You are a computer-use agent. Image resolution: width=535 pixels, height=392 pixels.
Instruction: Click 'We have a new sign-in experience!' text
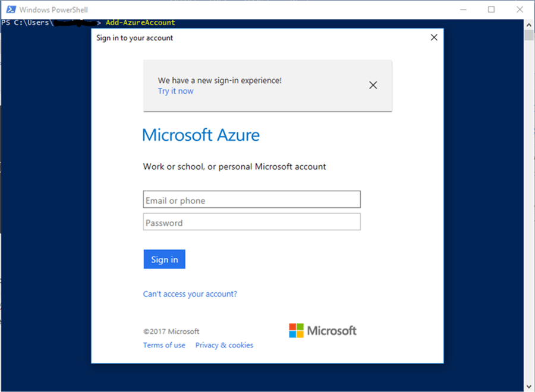coord(220,81)
